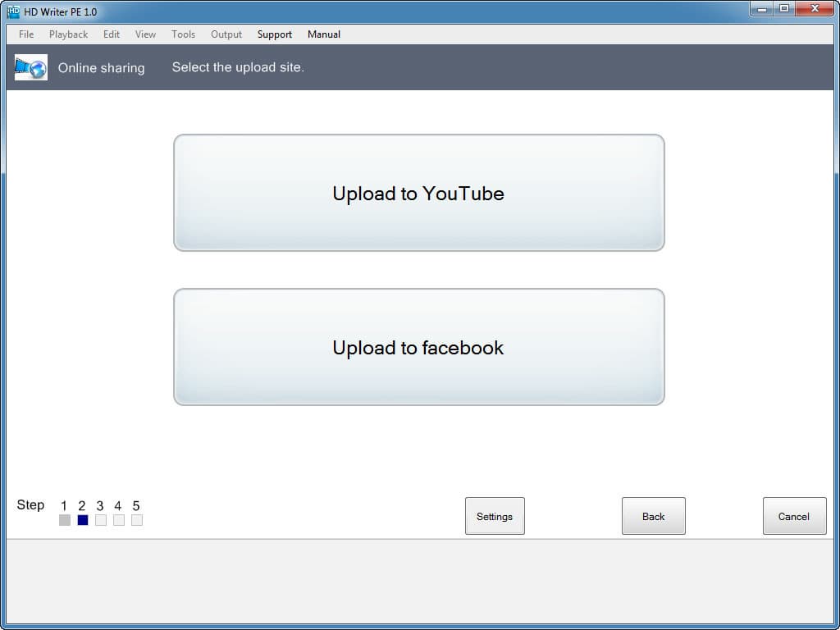Click the 'Step' label
The width and height of the screenshot is (840, 630).
(x=30, y=505)
